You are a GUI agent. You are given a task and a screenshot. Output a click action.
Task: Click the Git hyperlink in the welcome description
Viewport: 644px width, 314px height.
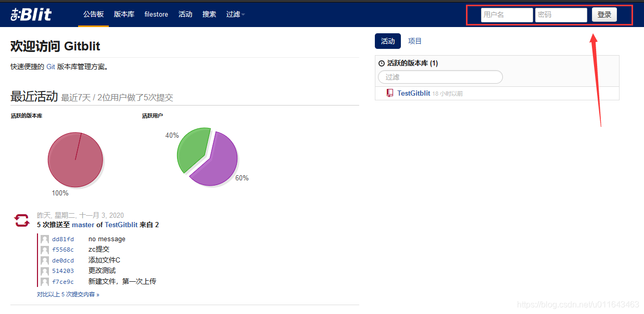pyautogui.click(x=50, y=67)
